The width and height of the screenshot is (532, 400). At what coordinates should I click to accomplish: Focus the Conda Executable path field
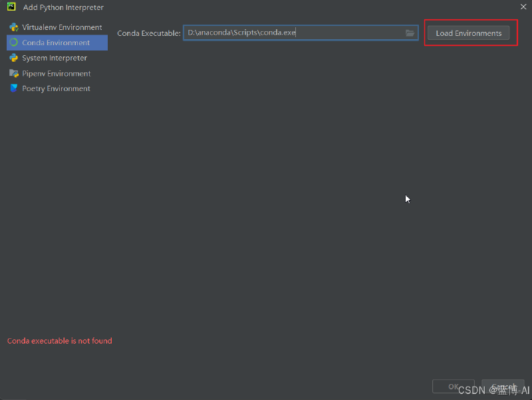point(301,33)
